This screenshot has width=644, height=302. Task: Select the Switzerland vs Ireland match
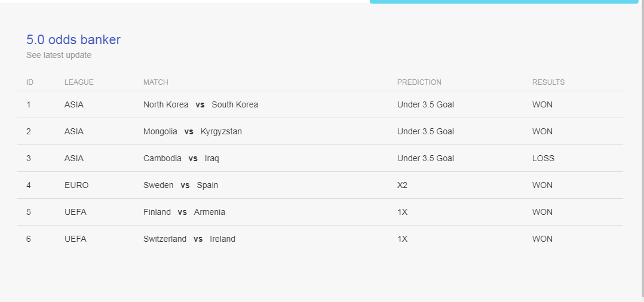tap(189, 239)
